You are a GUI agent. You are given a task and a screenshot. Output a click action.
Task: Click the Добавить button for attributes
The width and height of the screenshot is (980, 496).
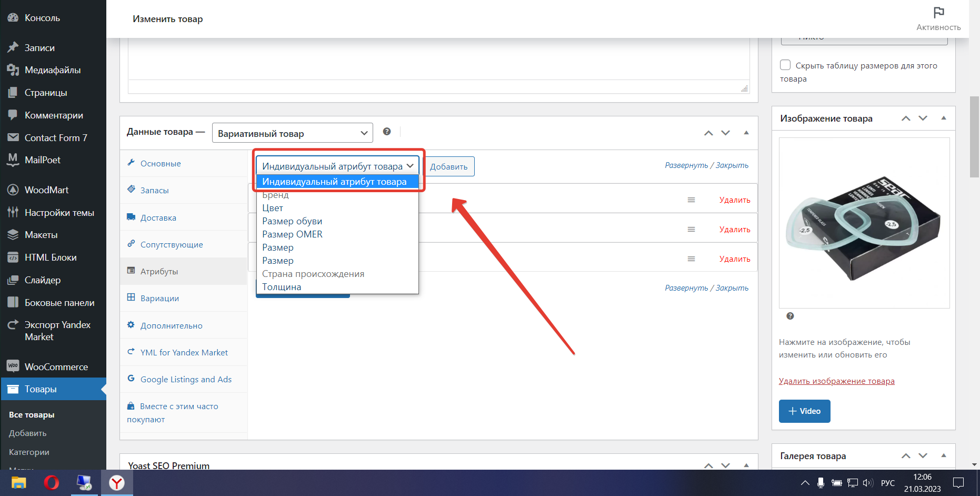pos(448,166)
